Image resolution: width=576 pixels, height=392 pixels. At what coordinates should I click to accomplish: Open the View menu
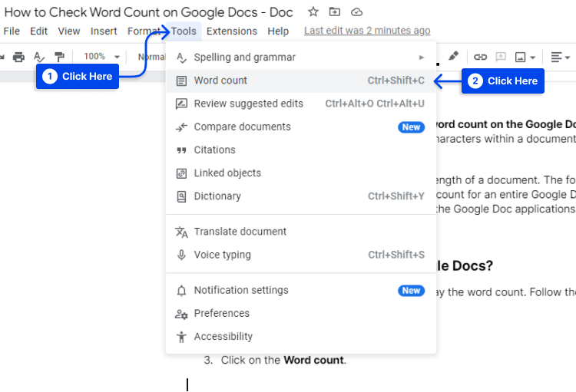coord(69,31)
